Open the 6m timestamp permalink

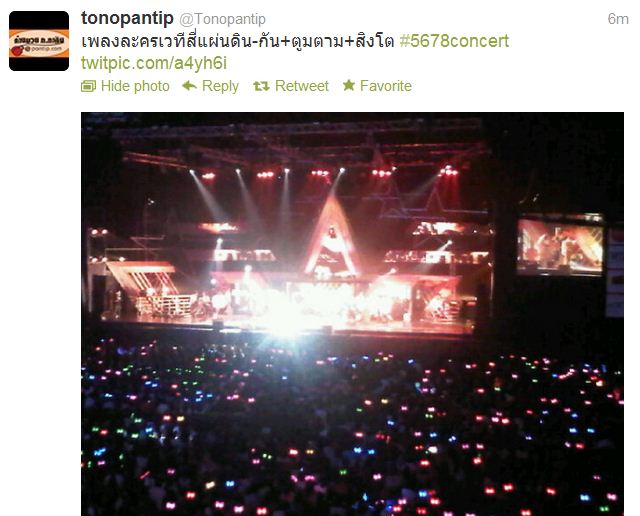tap(618, 19)
